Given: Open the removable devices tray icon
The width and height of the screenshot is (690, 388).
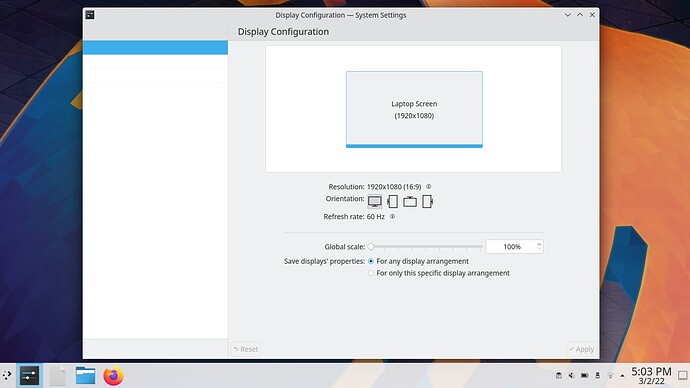Looking at the screenshot, I should click(597, 375).
